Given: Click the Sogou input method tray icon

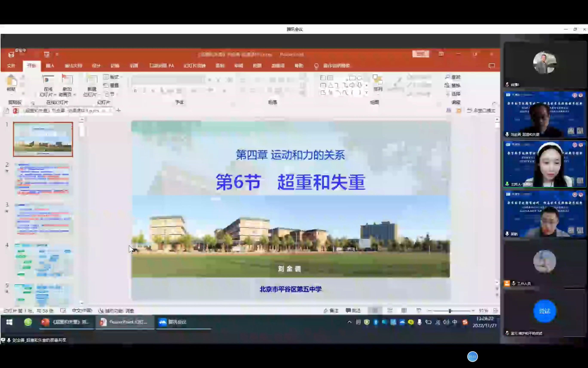Looking at the screenshot, I should coord(465,322).
